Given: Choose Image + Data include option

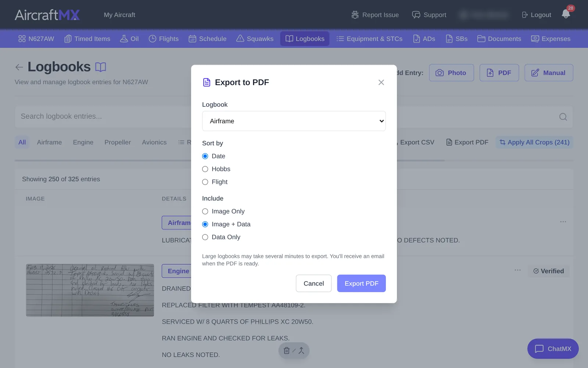Looking at the screenshot, I should tap(205, 224).
